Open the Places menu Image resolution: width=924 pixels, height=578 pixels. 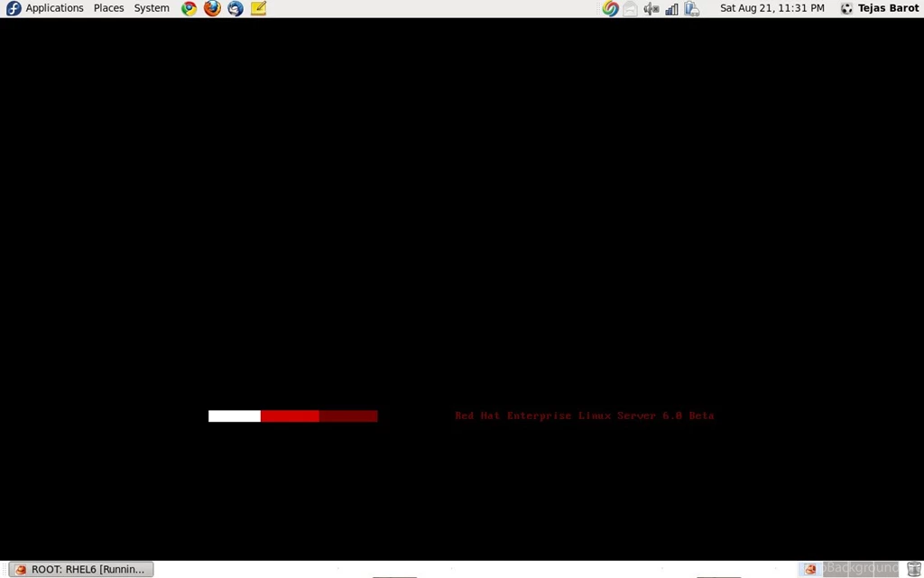(x=108, y=8)
